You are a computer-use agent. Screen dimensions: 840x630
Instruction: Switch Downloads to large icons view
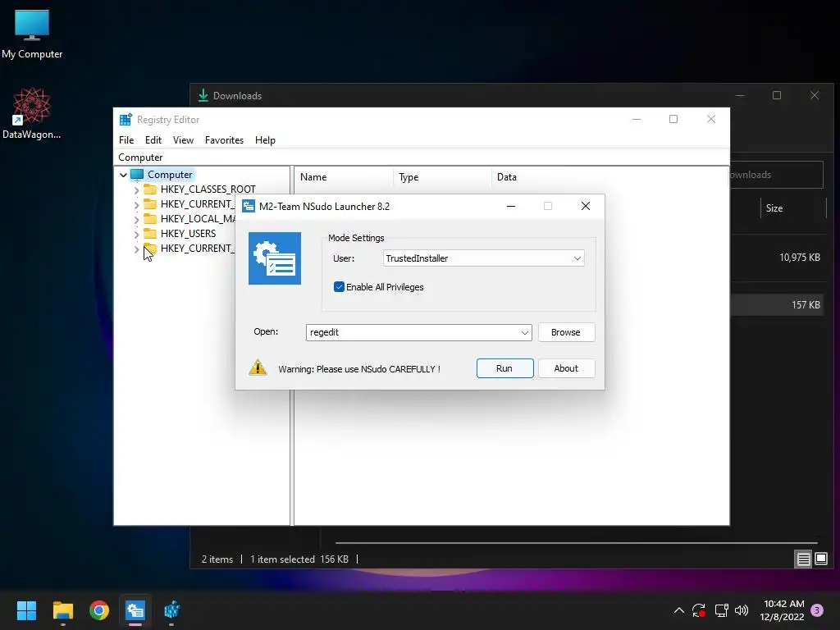click(x=821, y=559)
